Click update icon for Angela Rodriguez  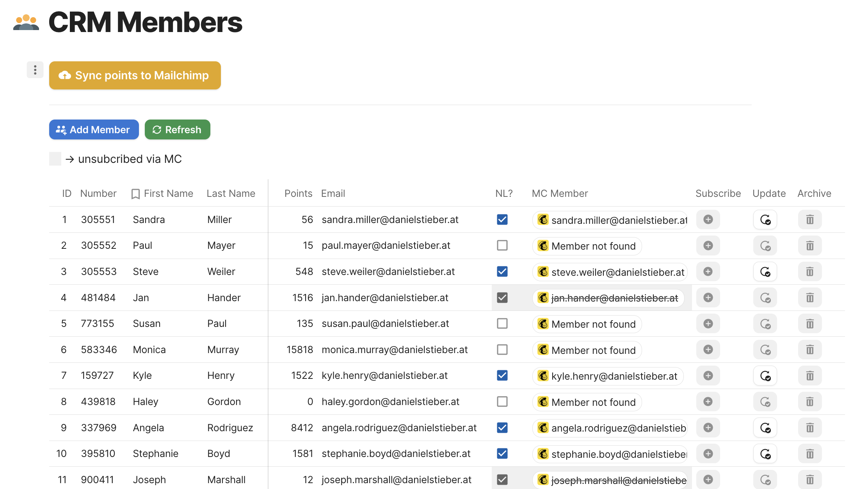[765, 428]
